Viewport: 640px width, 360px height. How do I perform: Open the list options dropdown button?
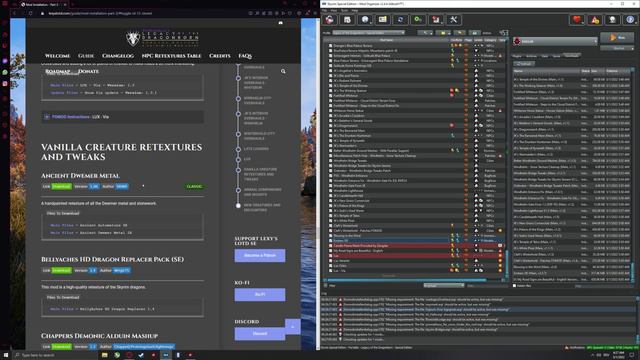[425, 33]
